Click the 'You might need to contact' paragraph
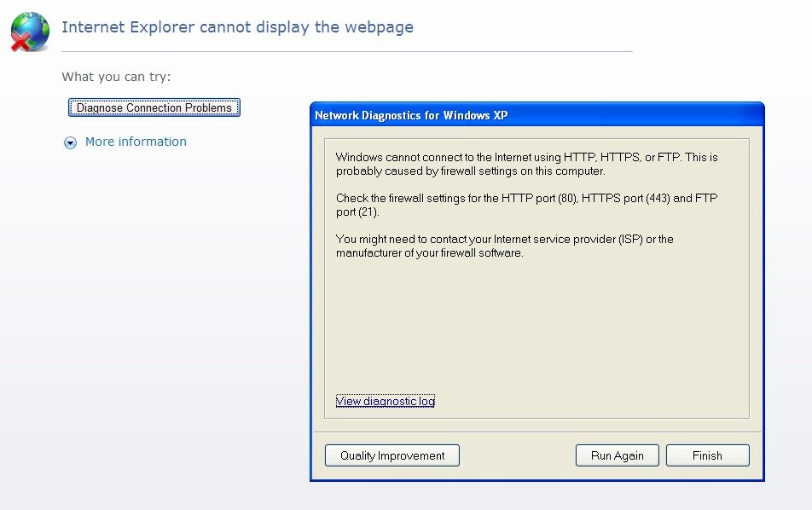The width and height of the screenshot is (812, 510). [504, 246]
